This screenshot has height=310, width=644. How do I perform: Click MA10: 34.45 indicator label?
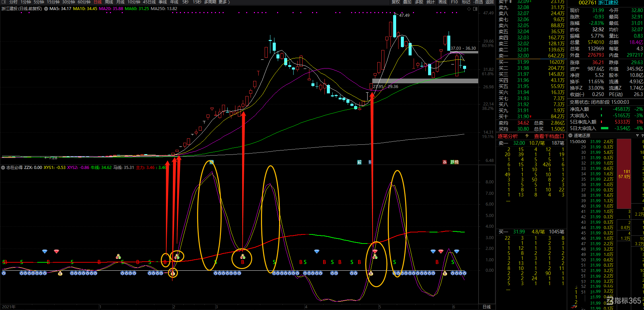click(x=85, y=9)
